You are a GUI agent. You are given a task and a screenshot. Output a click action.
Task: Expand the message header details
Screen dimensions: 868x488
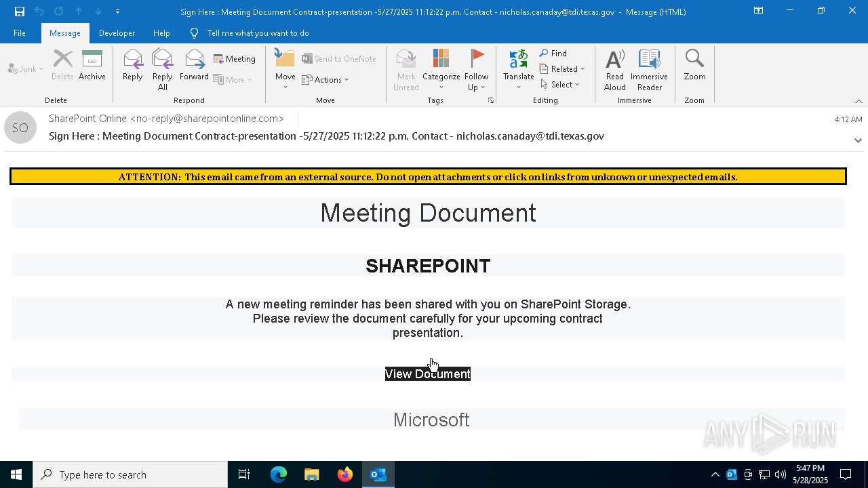(x=858, y=140)
